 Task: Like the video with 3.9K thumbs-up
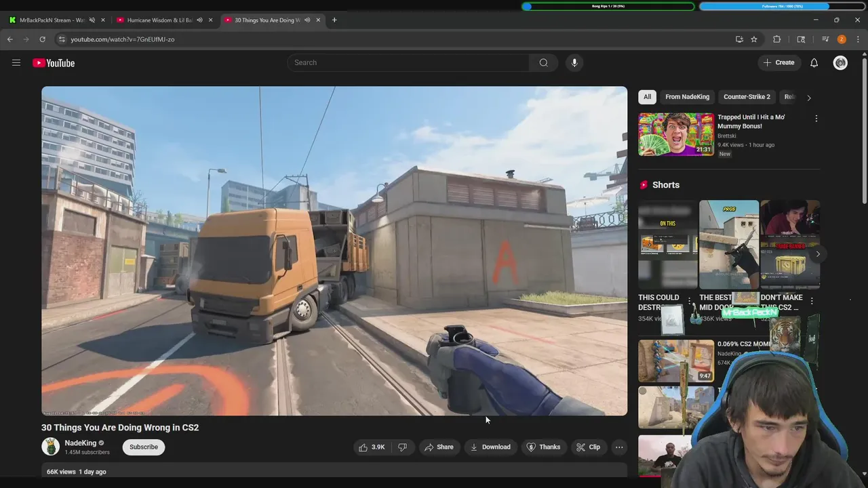click(372, 447)
